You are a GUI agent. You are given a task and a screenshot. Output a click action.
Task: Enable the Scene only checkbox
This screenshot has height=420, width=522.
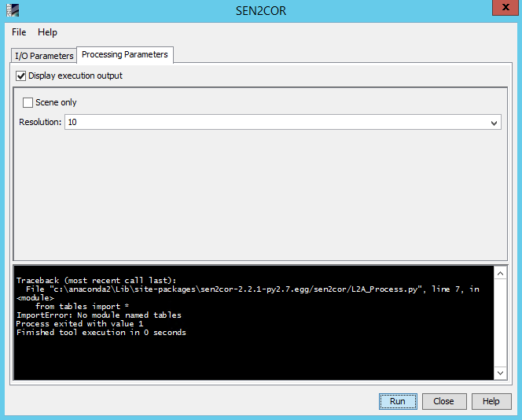click(28, 102)
